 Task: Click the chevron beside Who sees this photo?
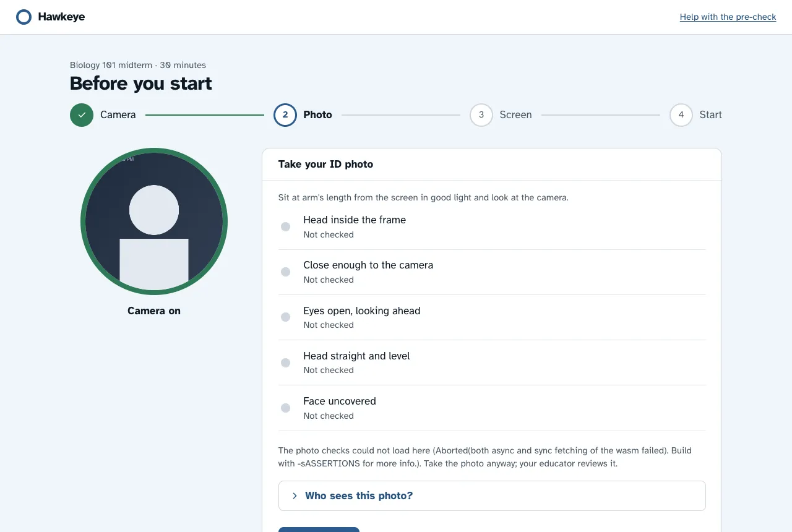pos(295,496)
